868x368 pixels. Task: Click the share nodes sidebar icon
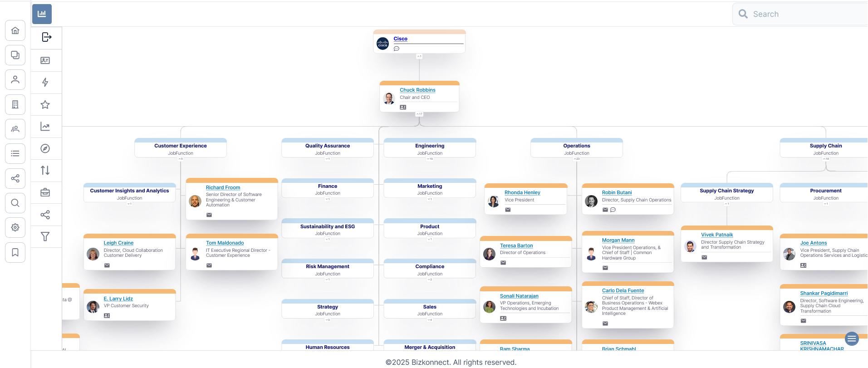click(15, 178)
